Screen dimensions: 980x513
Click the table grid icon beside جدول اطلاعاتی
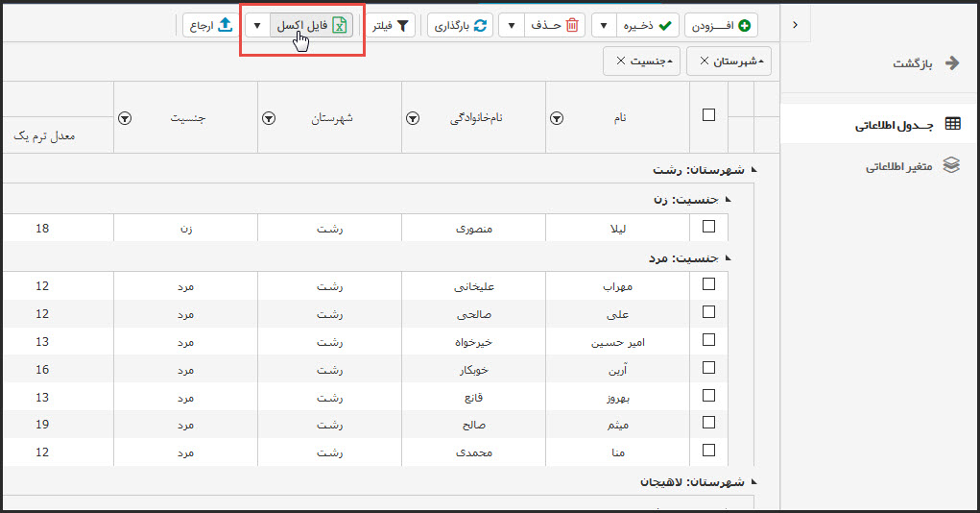click(x=952, y=124)
